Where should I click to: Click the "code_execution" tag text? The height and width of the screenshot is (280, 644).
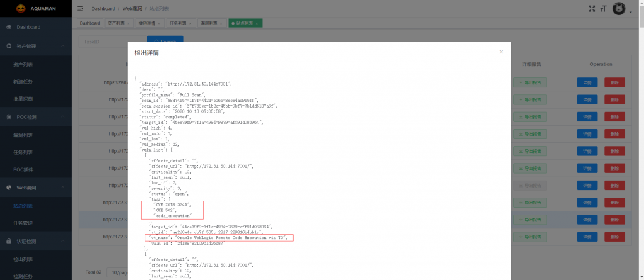(x=172, y=215)
